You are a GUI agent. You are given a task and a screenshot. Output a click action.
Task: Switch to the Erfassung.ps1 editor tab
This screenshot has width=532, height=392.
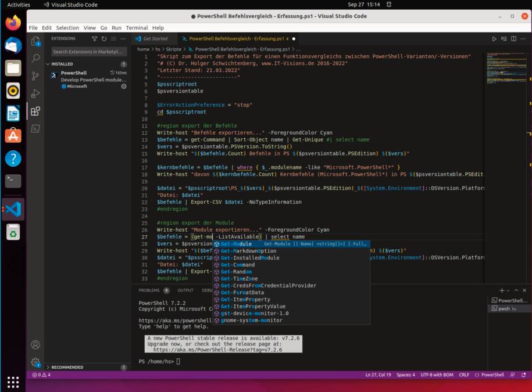click(238, 39)
